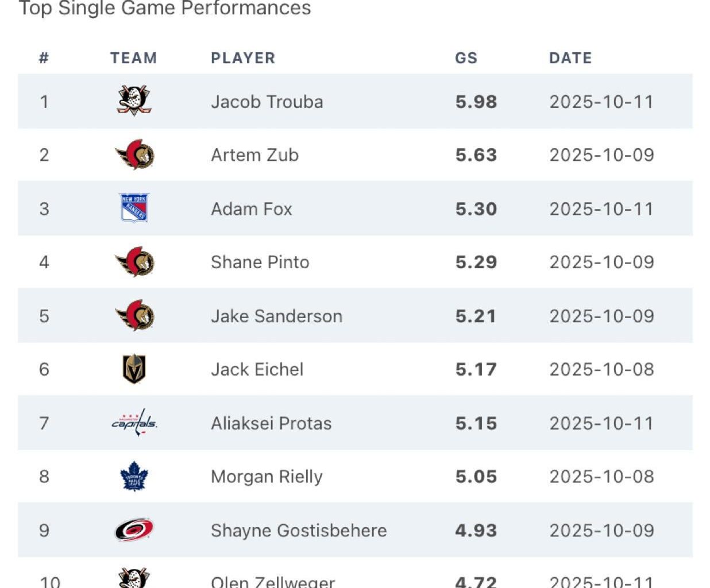
Task: Click the Adam Fox player name
Action: [x=250, y=208]
